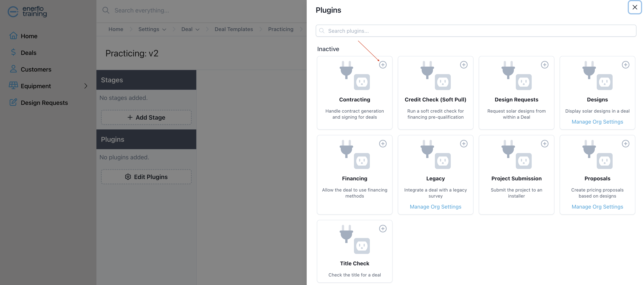Viewport: 644px width, 285px height.
Task: Go to Home in the sidebar
Action: point(29,36)
